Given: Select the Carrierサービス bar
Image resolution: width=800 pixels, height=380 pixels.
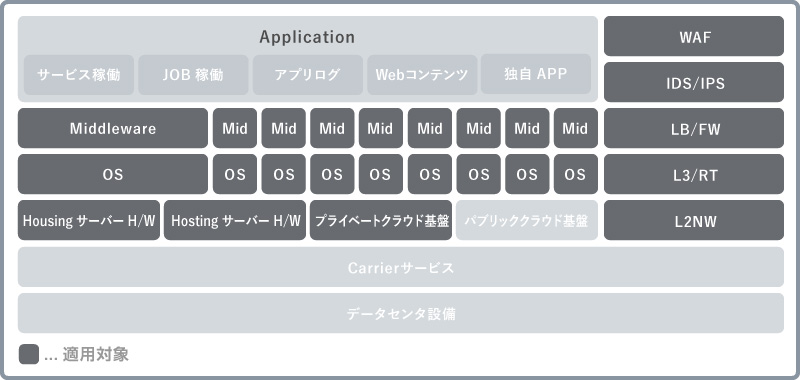Looking at the screenshot, I should (x=401, y=267).
